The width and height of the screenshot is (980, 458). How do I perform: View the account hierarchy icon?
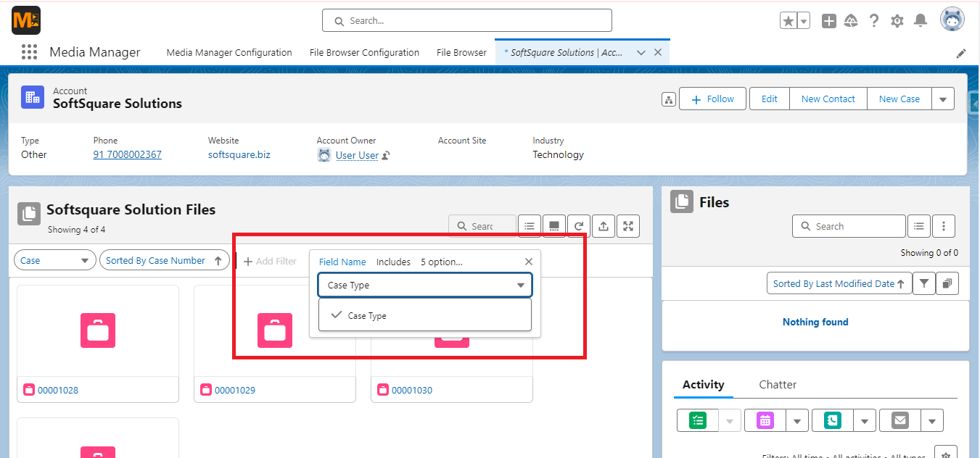pos(669,99)
